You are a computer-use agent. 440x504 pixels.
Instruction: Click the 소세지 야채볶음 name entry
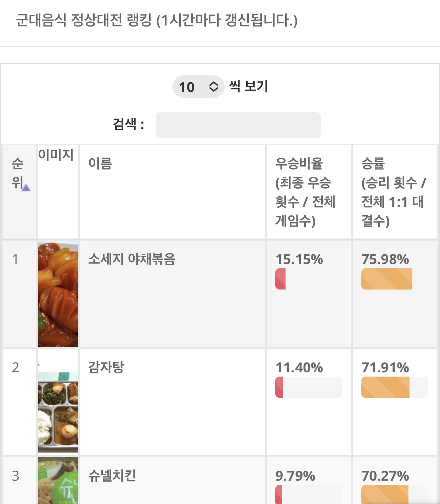tap(132, 259)
